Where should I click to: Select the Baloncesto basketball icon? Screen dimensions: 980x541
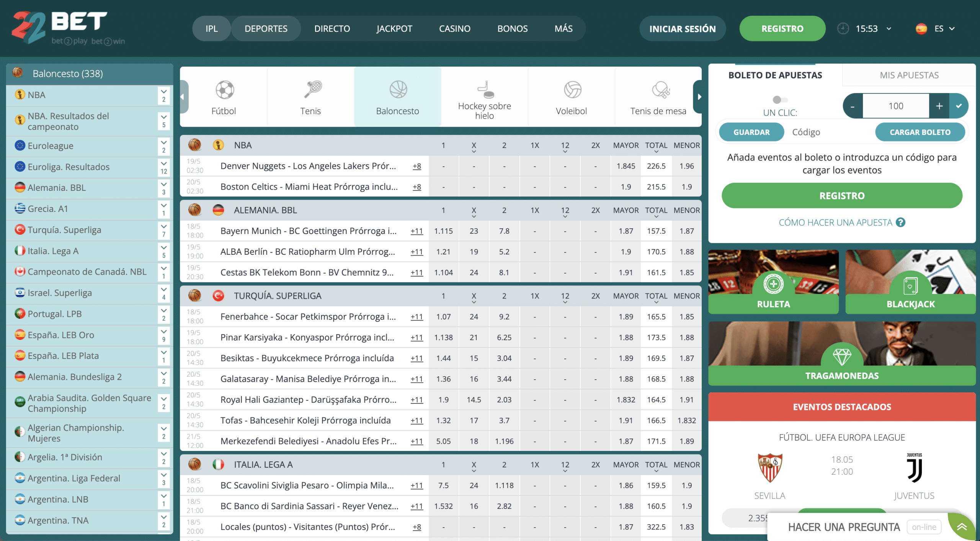point(398,89)
